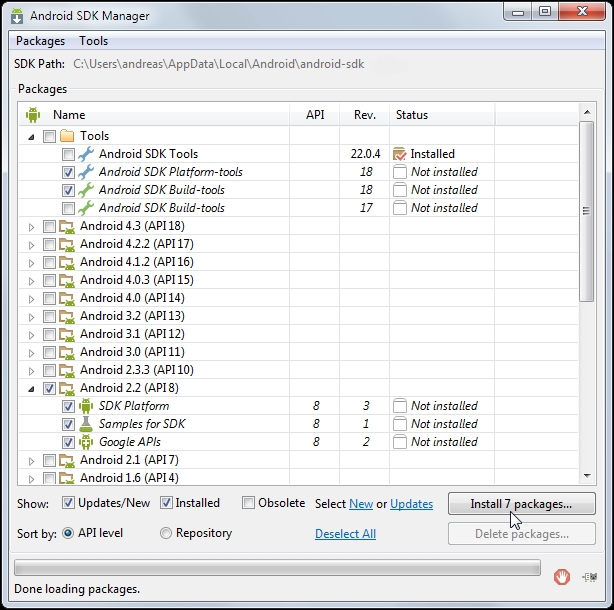Click the Android SDK Manager title bar icon
Screen dimensions: 614x610
[x=17, y=16]
